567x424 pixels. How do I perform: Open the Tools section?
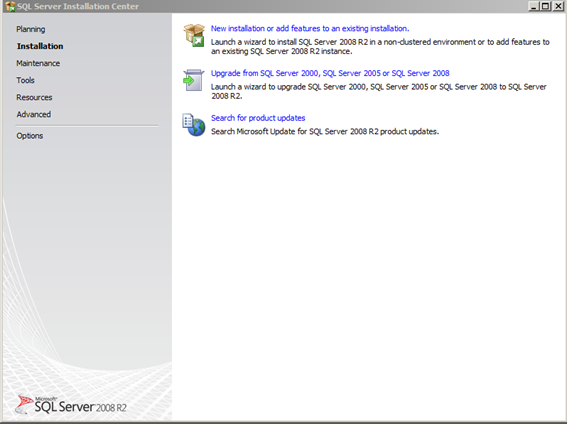[25, 80]
